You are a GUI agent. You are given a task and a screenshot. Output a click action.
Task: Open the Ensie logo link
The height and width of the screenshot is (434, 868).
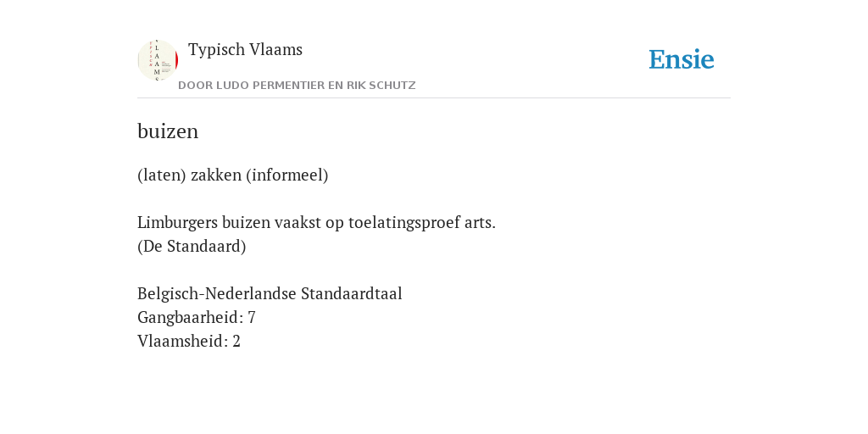pos(682,59)
